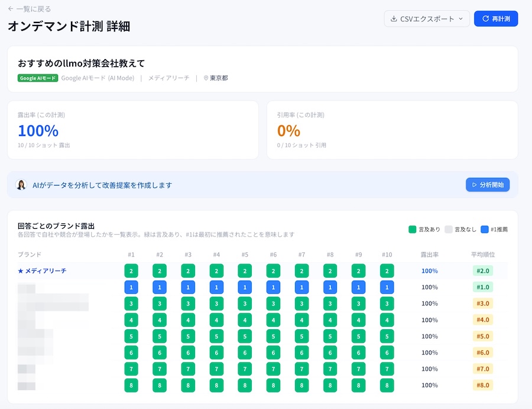532x409 pixels.
Task: Click 言及なし gray legend swatch
Action: click(449, 229)
